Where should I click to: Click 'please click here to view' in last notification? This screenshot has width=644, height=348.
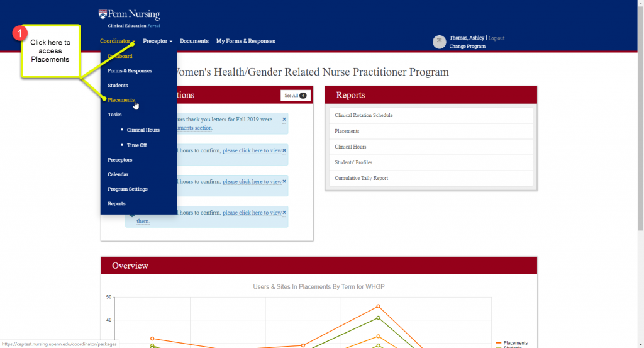[x=252, y=213]
